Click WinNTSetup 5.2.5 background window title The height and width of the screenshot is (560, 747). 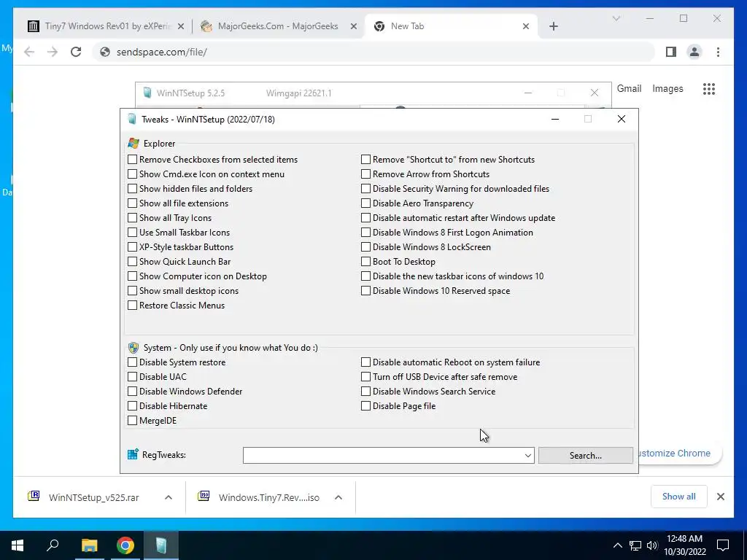[x=190, y=93]
